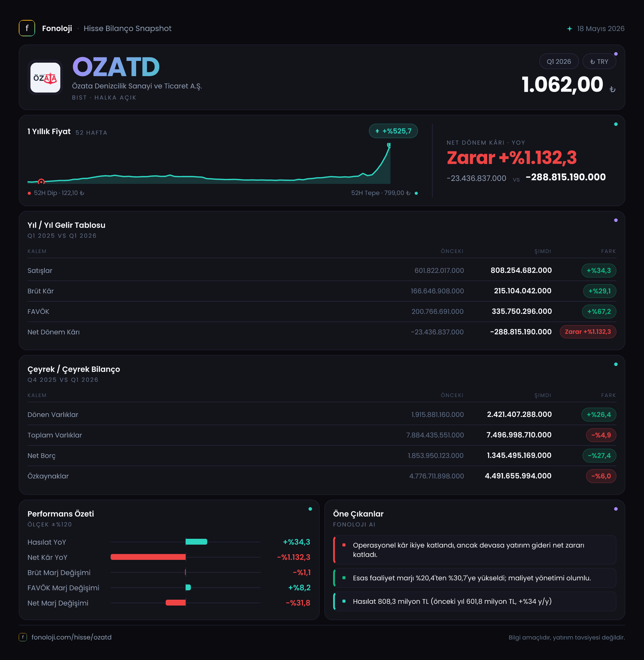644x660 pixels.
Task: Click the highlight about operasyonel kâr ikiye katlandı
Action: (x=475, y=550)
